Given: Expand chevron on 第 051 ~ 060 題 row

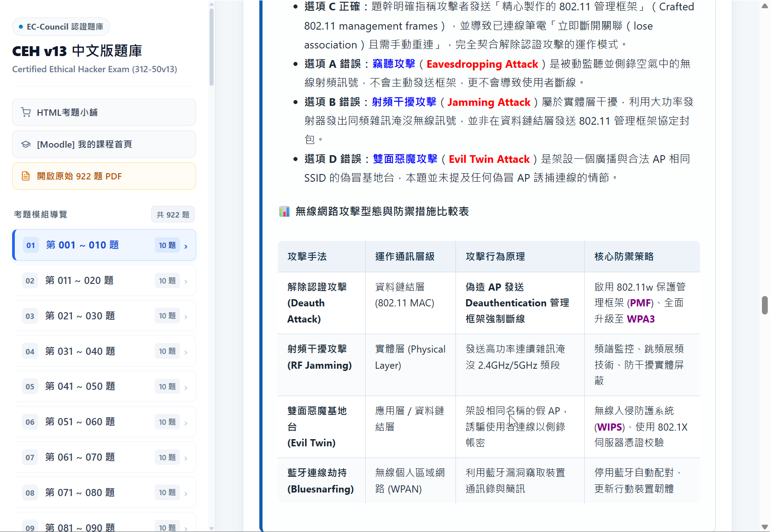Looking at the screenshot, I should [186, 423].
